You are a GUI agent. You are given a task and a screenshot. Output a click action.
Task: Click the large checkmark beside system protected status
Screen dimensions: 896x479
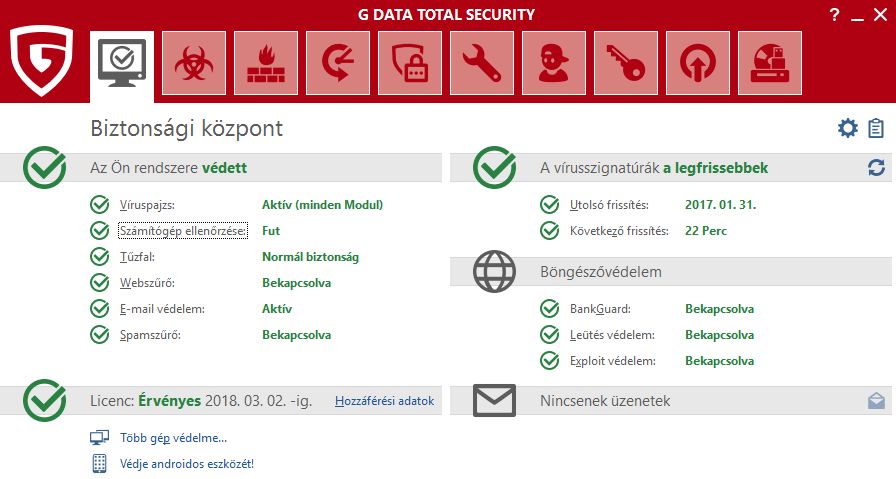pos(45,167)
